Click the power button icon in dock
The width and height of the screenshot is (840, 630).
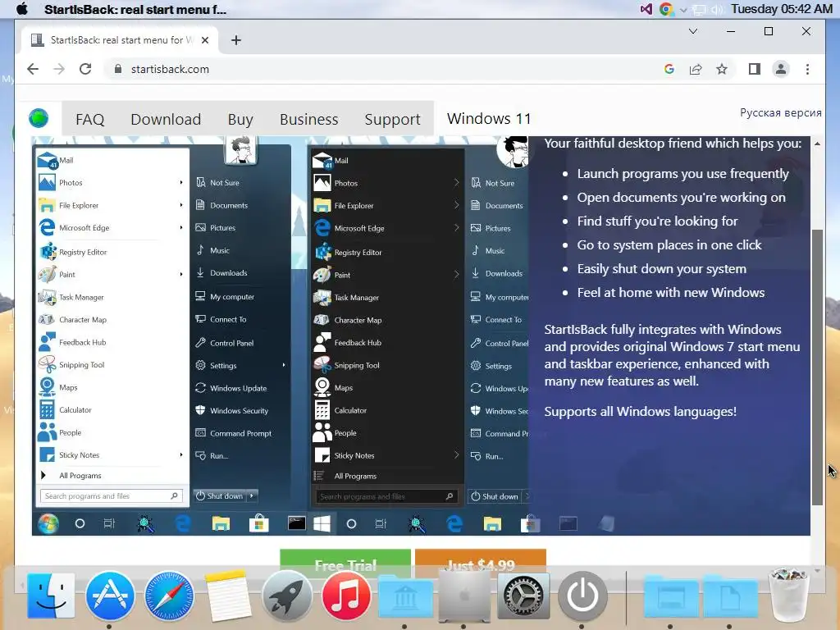582,596
